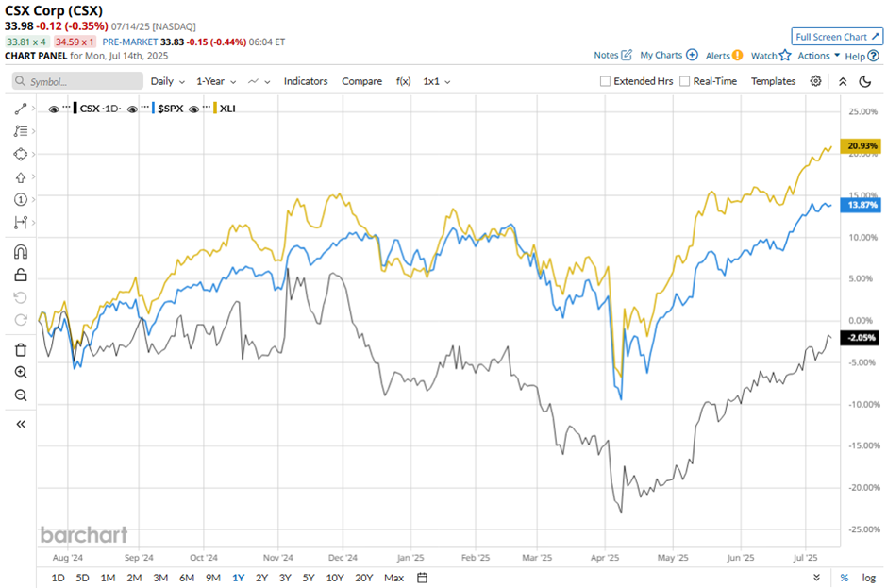Viewport: 887px width, 588px height.
Task: Select the arrow marker tool
Action: 21,177
